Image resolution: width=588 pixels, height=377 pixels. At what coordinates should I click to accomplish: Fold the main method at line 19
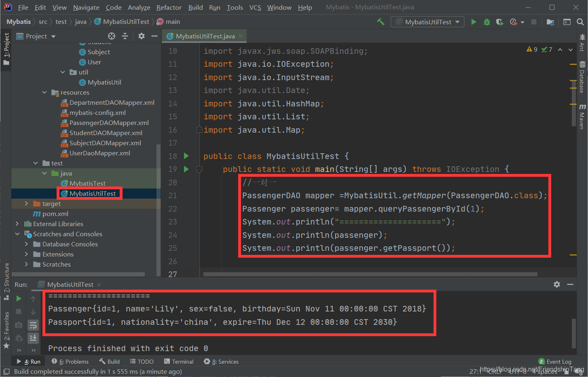coord(199,169)
